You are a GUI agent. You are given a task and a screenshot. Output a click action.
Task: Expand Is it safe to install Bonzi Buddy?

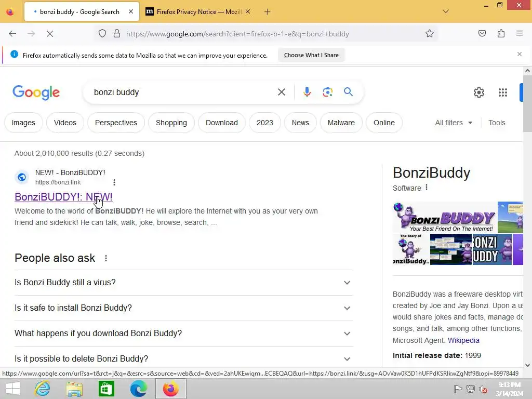(x=183, y=308)
